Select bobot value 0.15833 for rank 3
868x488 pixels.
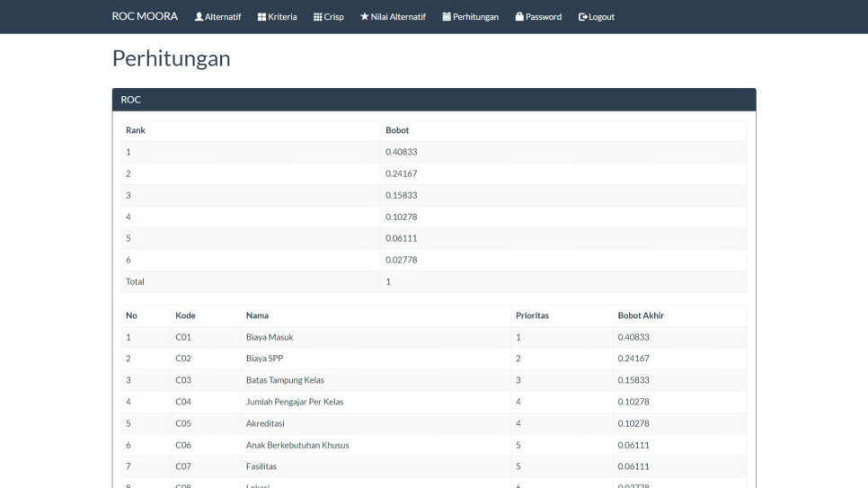[402, 195]
